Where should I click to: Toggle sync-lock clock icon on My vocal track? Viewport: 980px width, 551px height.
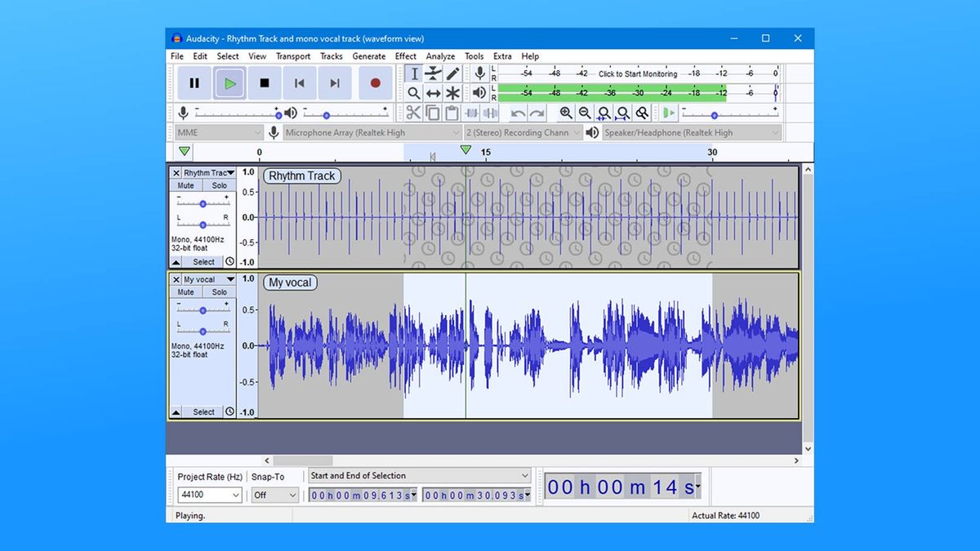229,412
